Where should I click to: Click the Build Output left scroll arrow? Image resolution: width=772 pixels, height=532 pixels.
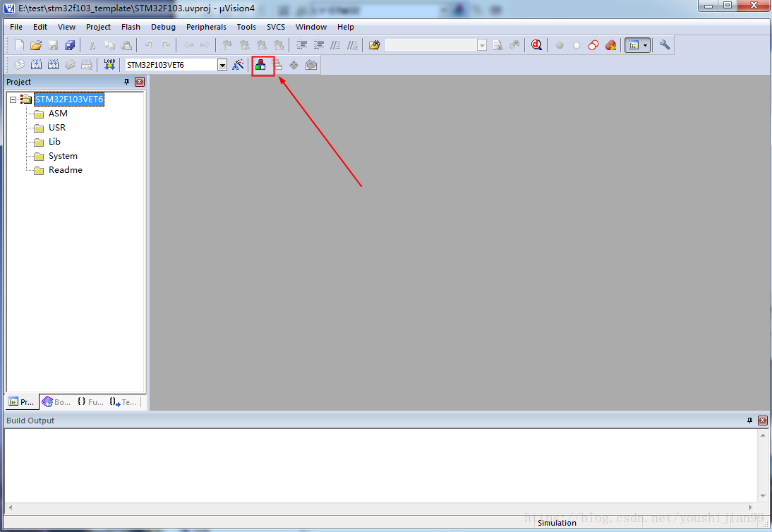pyautogui.click(x=11, y=507)
